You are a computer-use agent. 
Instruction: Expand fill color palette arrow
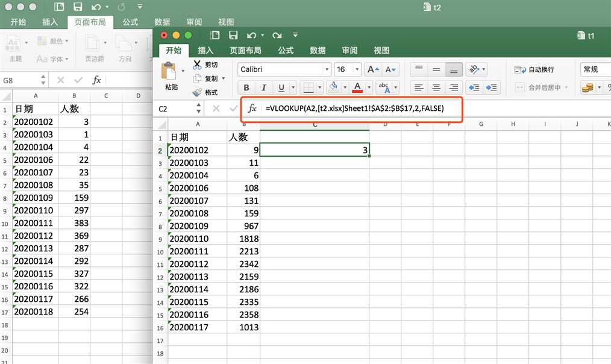coord(345,87)
